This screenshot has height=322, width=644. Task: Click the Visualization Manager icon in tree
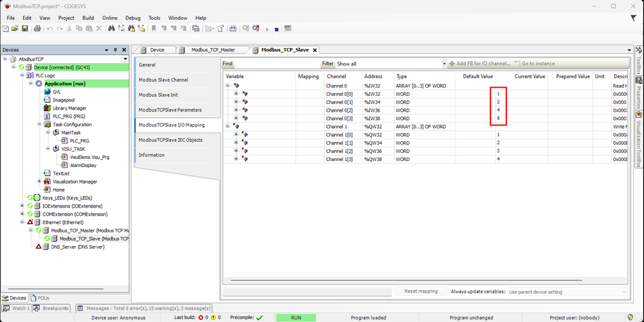tap(47, 182)
